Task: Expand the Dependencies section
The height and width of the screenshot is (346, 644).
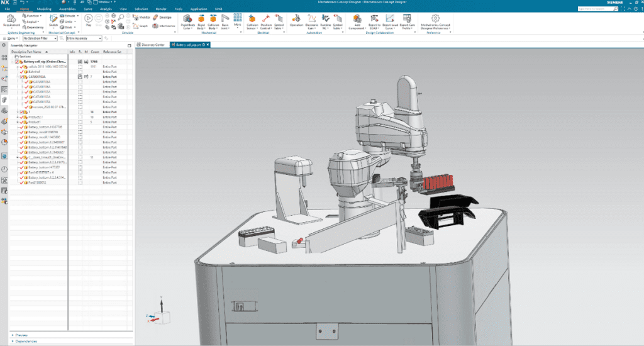Action: click(25, 342)
